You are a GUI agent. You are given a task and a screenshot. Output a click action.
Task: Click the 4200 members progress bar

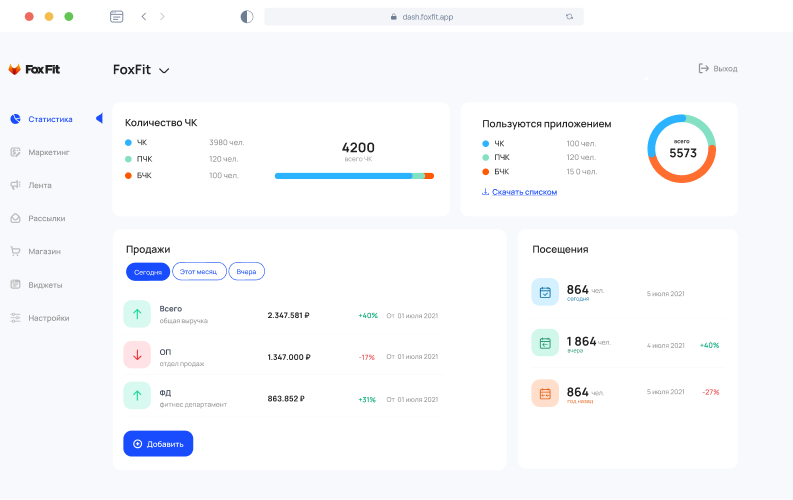pos(354,176)
